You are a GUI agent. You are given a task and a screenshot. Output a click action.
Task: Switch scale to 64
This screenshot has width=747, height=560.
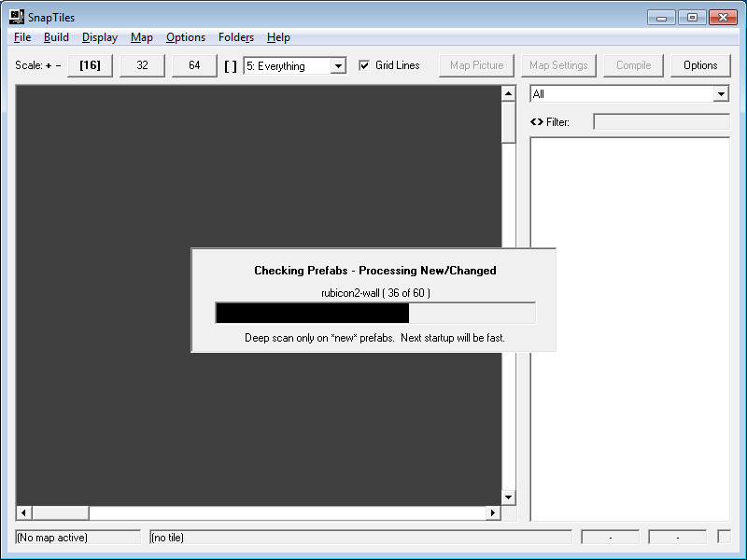click(x=194, y=65)
